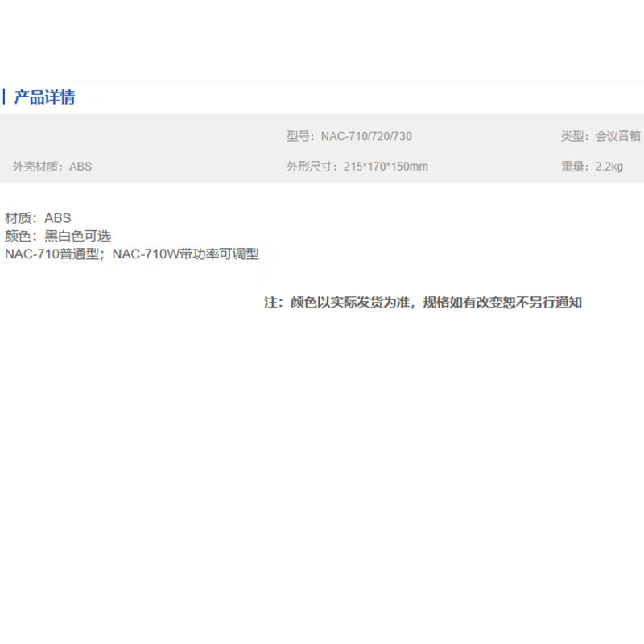Click the bold 注 note prefix
Screen dimensions: 644x644
tap(270, 303)
